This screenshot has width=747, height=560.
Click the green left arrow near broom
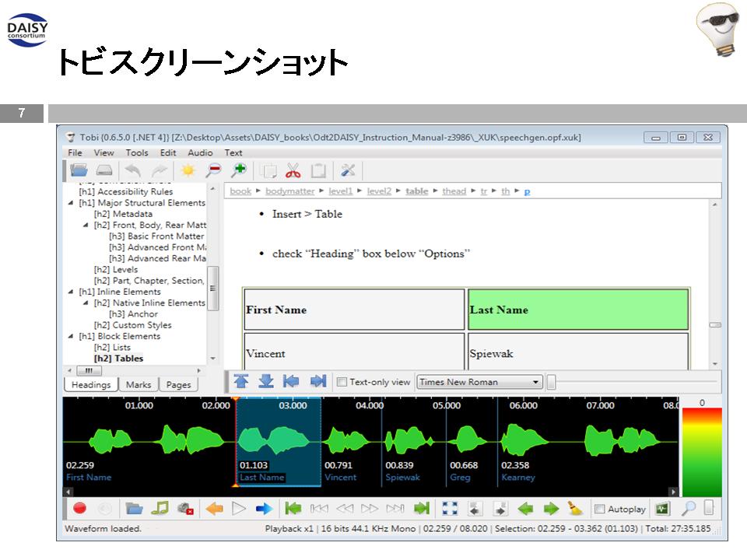tap(525, 509)
